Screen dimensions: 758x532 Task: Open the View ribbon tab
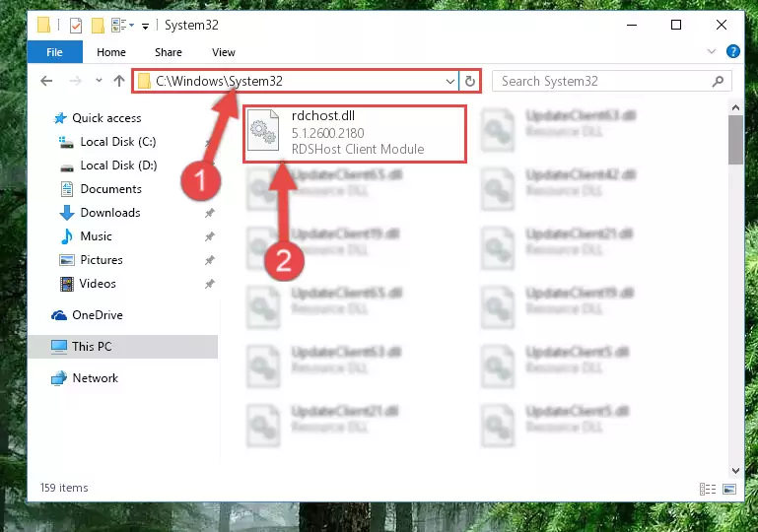(x=224, y=52)
